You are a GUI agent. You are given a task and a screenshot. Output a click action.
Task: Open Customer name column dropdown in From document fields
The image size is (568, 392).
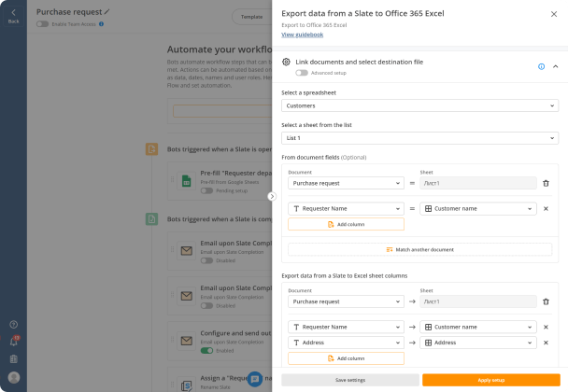point(478,208)
